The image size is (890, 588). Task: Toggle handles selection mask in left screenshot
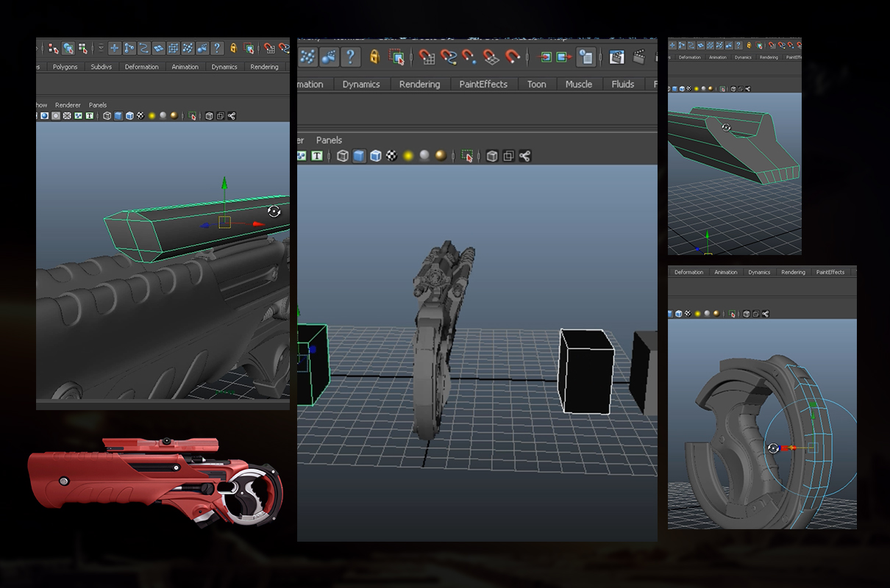115,49
